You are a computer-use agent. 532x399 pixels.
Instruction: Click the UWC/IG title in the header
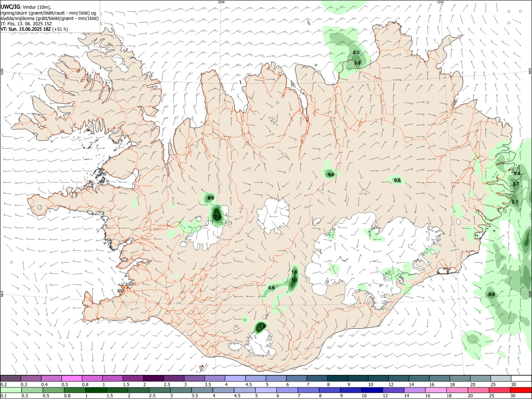[10, 7]
